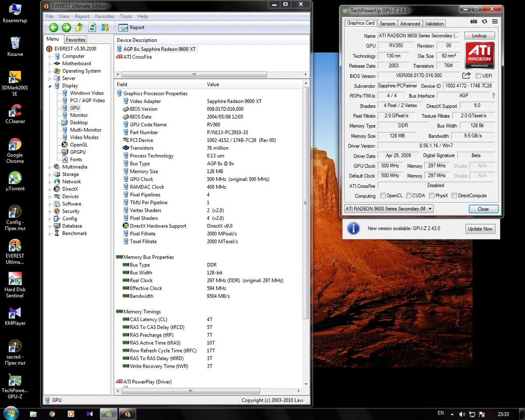
Task: Click the EN language indicator in the tray
Action: (x=441, y=413)
